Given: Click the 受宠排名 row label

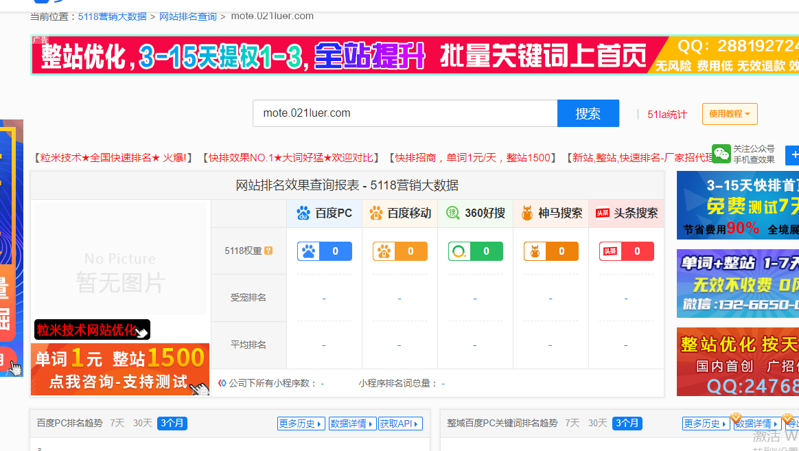Looking at the screenshot, I should 248,298.
